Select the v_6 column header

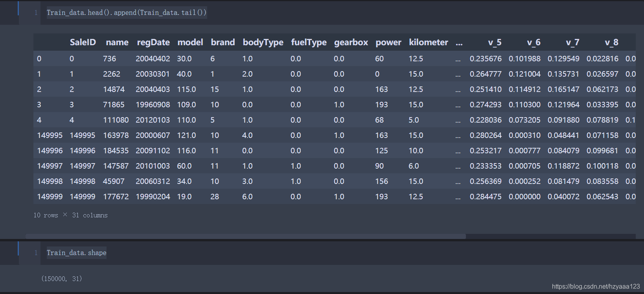(534, 42)
